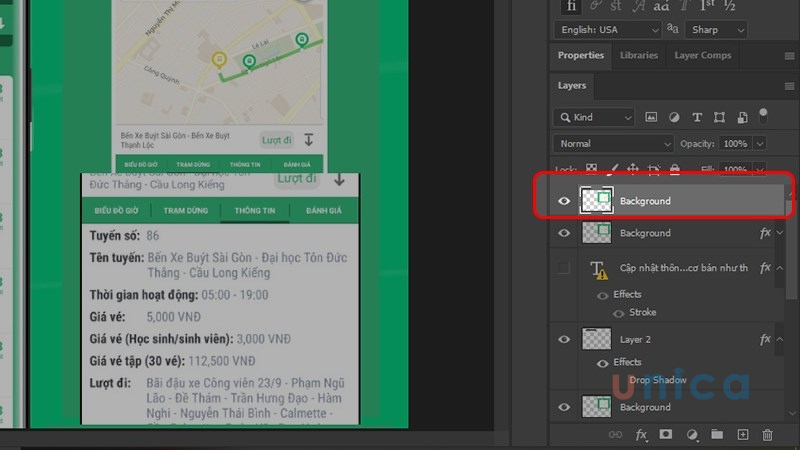Toggle Effects visibility under text layer
This screenshot has height=450, width=800.
click(603, 295)
